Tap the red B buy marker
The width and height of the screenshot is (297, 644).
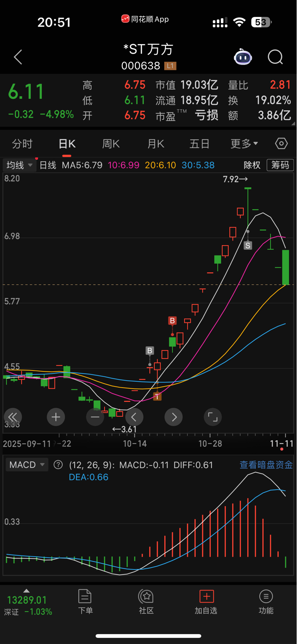click(172, 321)
